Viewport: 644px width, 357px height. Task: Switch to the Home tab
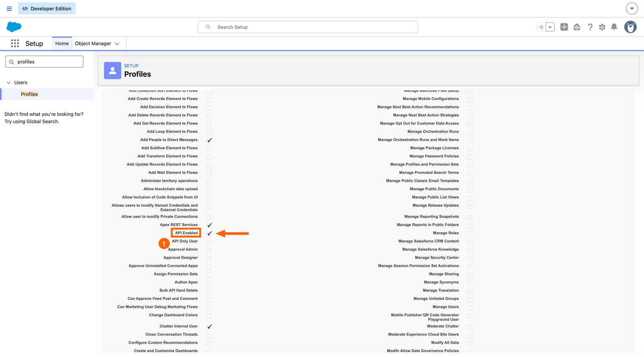coord(62,44)
